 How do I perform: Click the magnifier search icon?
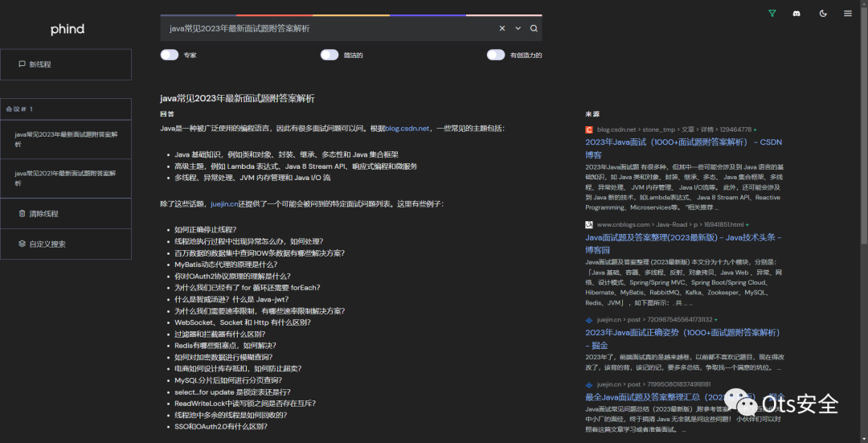click(534, 28)
